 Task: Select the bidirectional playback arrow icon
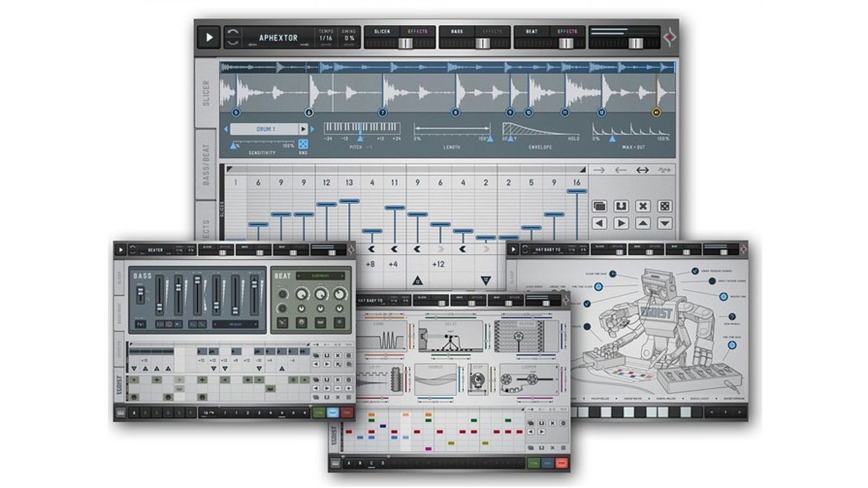click(642, 170)
